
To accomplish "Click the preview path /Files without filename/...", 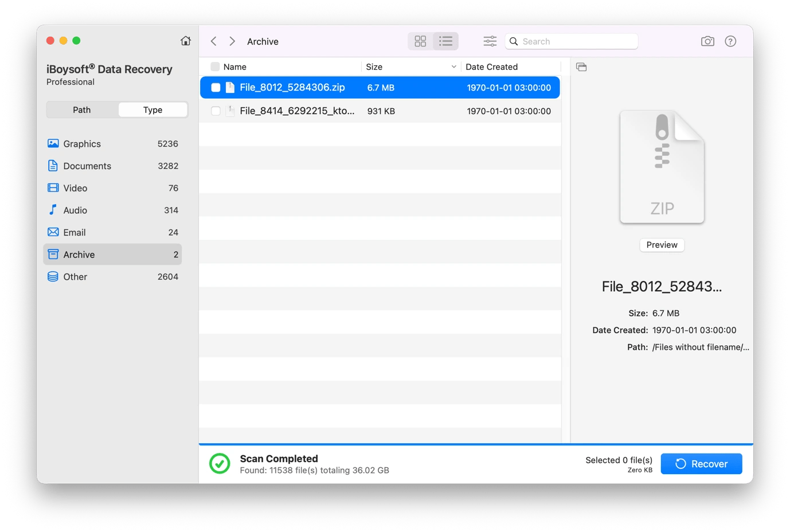I will 701,347.
